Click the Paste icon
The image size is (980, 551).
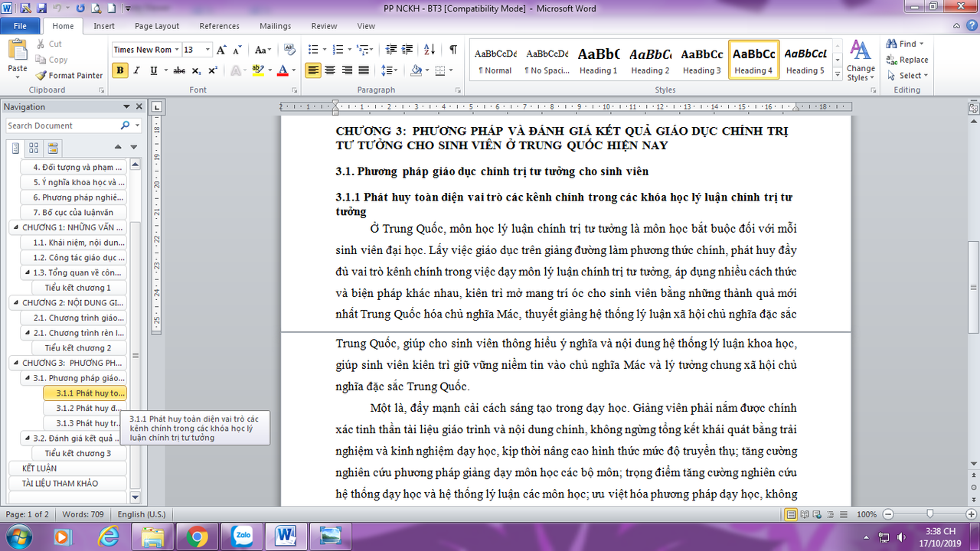17,51
